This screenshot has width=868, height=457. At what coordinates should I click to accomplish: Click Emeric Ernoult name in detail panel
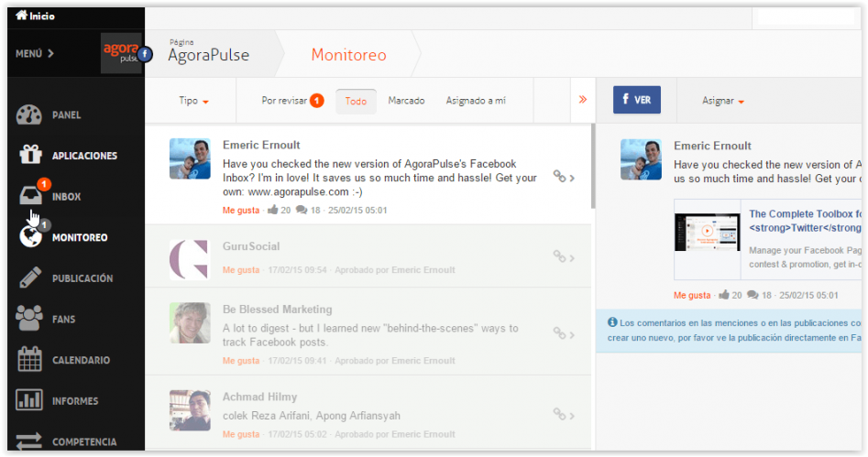tap(712, 146)
